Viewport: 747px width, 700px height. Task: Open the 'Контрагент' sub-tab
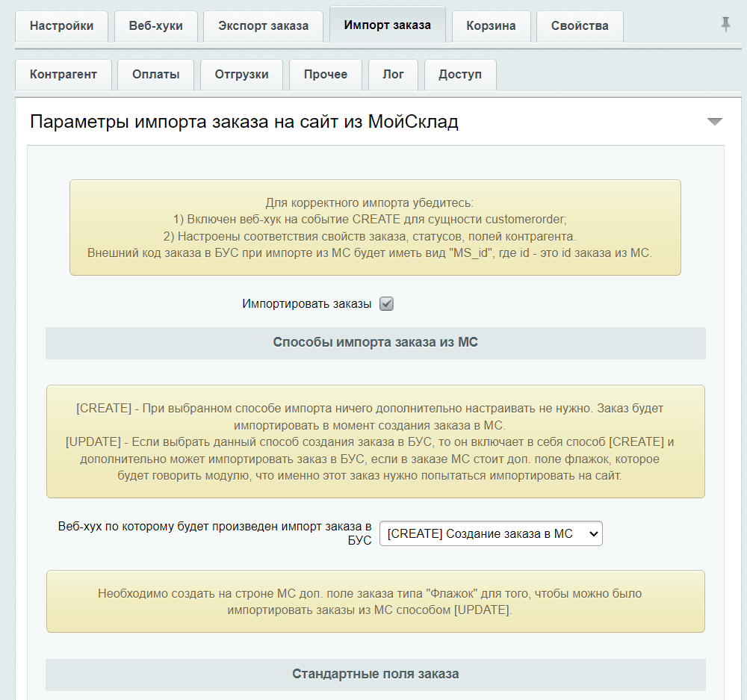coord(63,75)
